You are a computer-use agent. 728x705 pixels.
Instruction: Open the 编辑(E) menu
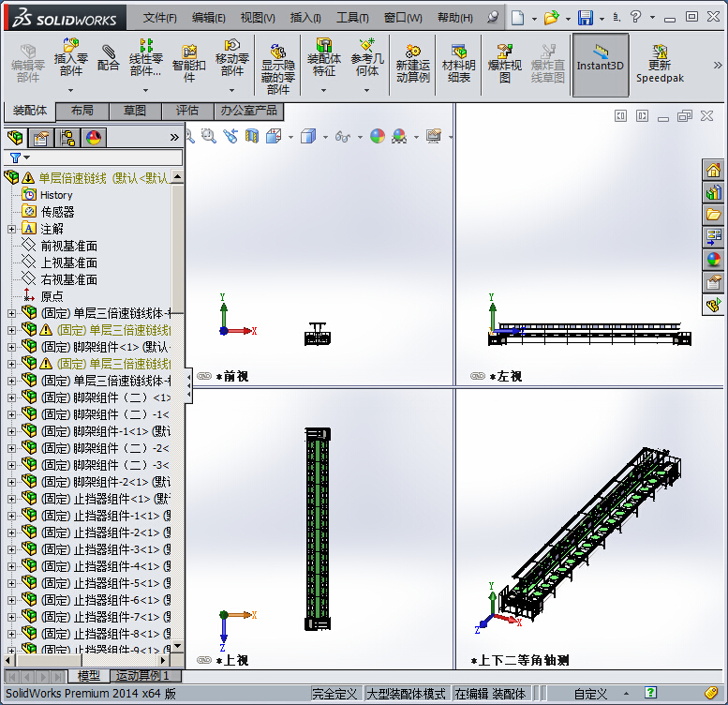(208, 18)
